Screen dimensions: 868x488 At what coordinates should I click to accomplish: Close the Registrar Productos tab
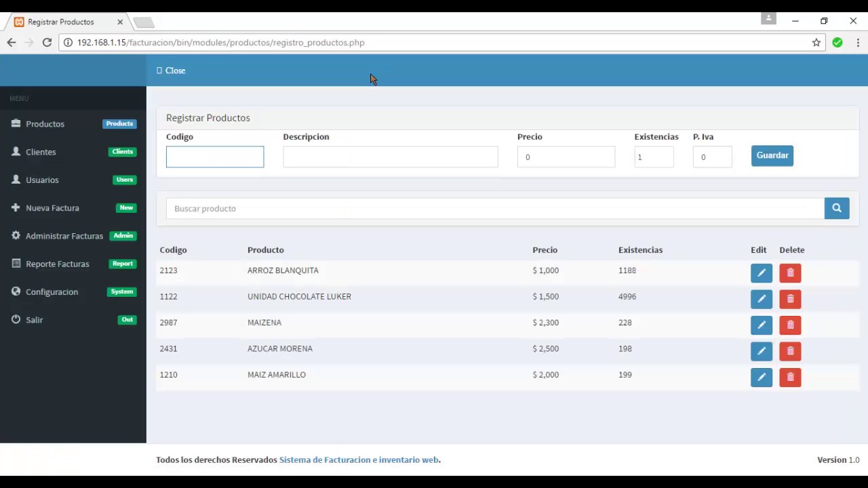click(x=120, y=22)
